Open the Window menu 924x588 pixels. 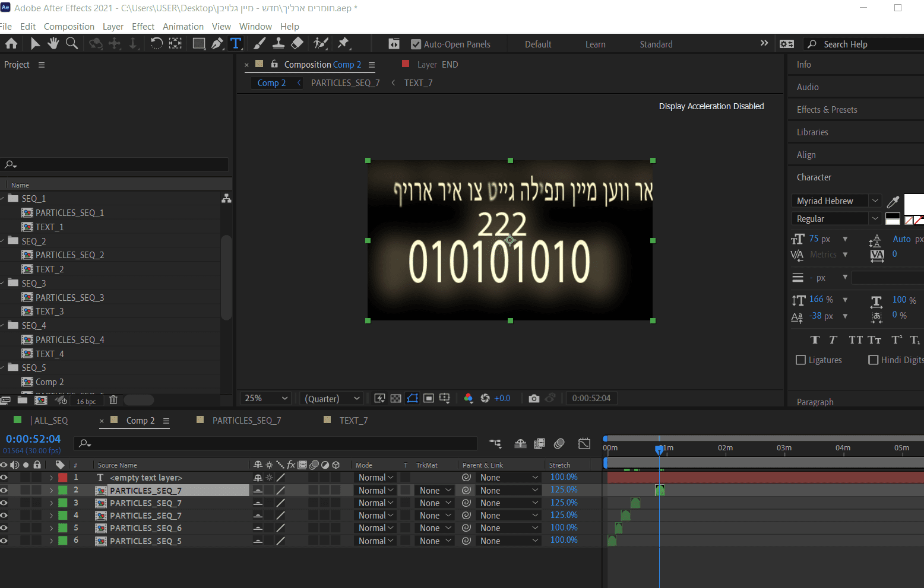255,27
